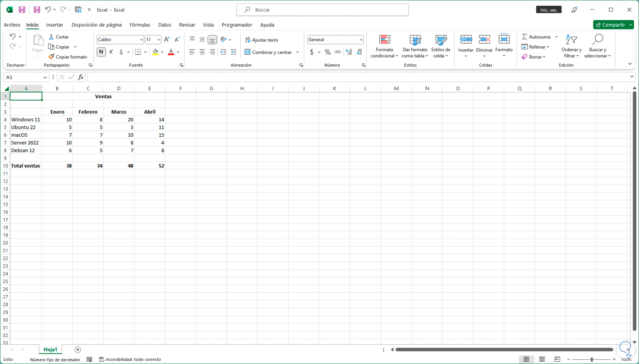Align text to the middle vertically
Viewport: 639px width, 364px height.
[202, 39]
